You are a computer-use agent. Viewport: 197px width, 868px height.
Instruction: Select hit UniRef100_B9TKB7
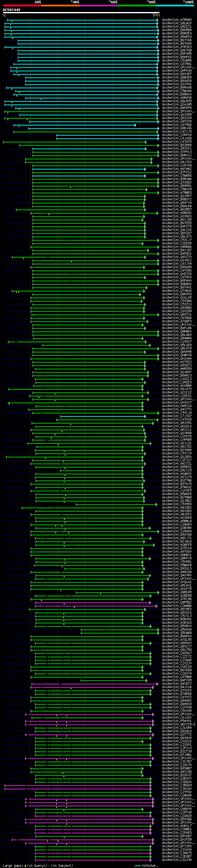[177, 836]
